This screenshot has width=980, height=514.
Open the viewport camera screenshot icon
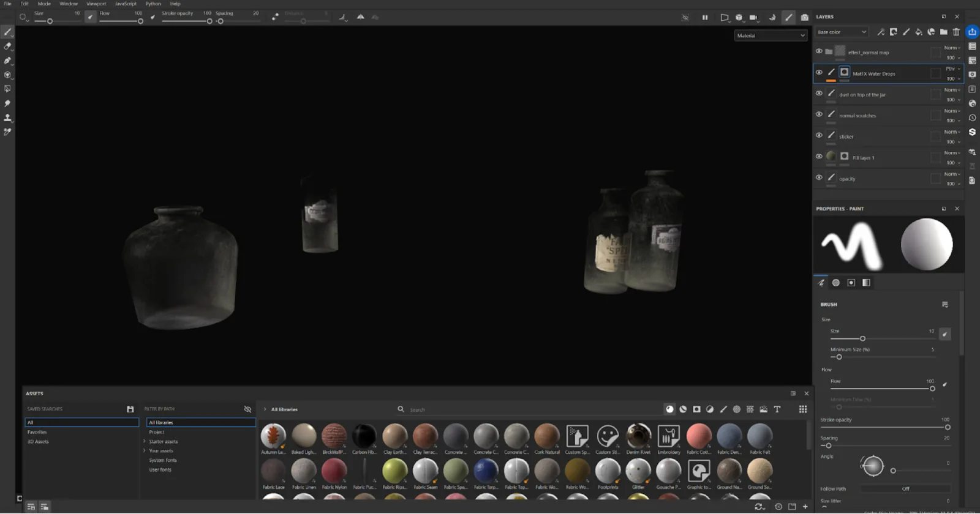[805, 17]
